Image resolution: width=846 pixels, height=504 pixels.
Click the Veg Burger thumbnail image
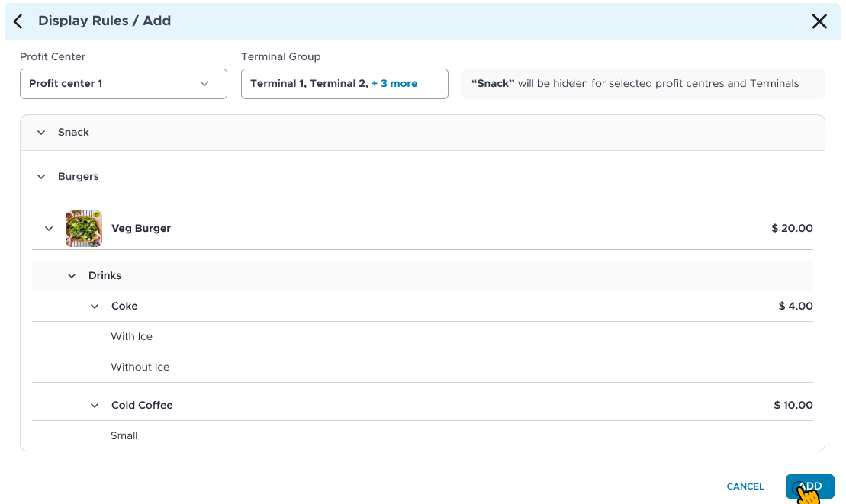click(x=84, y=229)
